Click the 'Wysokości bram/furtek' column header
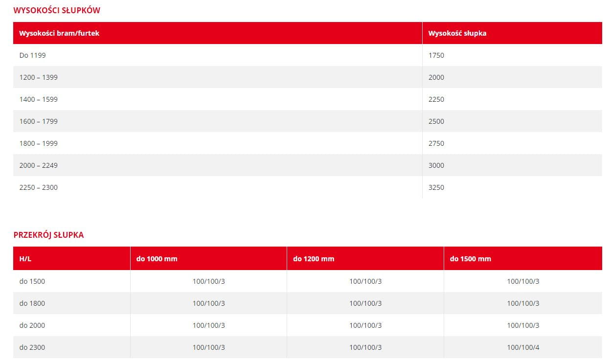Image resolution: width=610 pixels, height=364 pixels. click(x=218, y=33)
